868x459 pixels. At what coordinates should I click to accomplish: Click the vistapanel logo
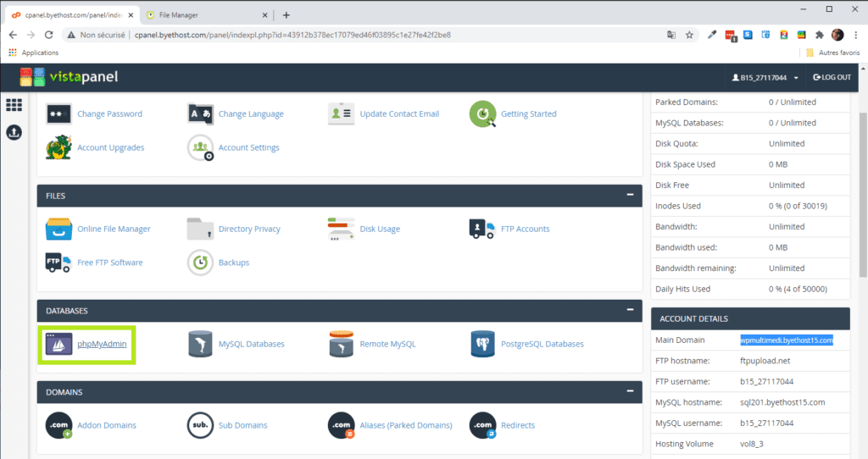tap(70, 77)
